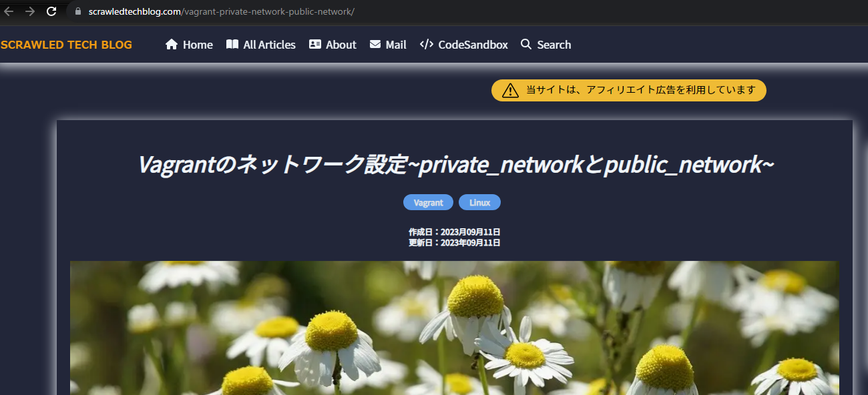Open the All Articles menu item
This screenshot has width=868, height=395.
tap(261, 45)
